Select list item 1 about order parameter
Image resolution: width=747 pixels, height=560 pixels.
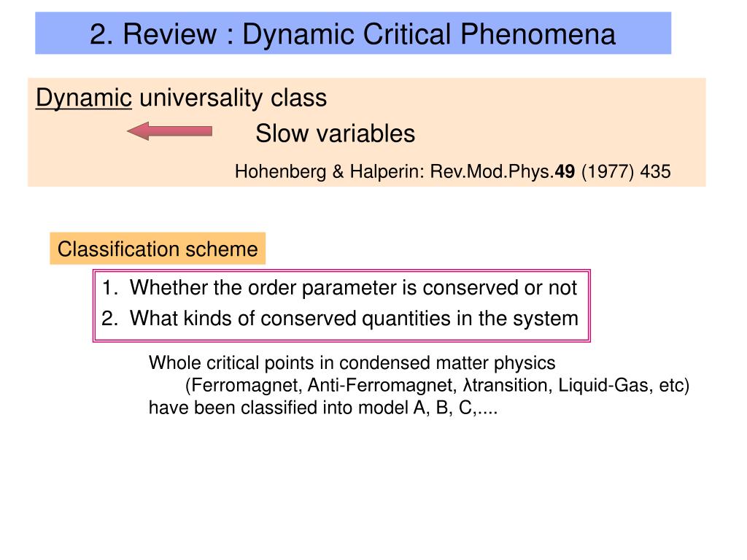click(x=339, y=287)
